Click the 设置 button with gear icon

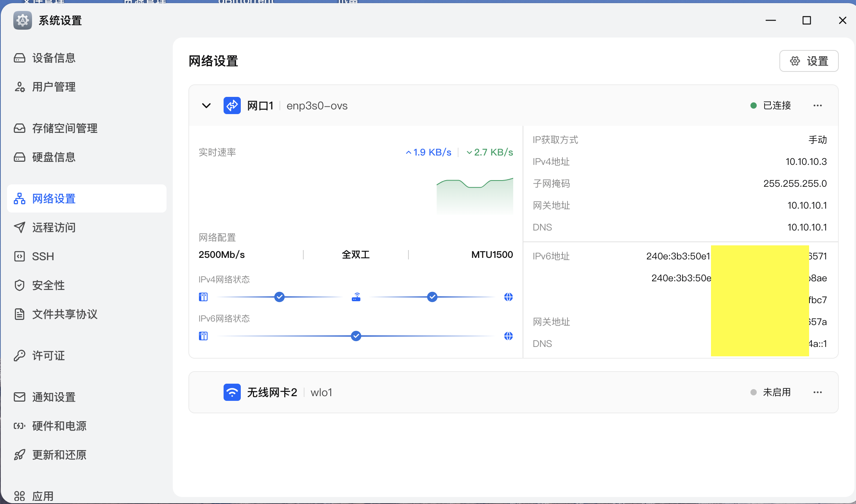coord(809,61)
